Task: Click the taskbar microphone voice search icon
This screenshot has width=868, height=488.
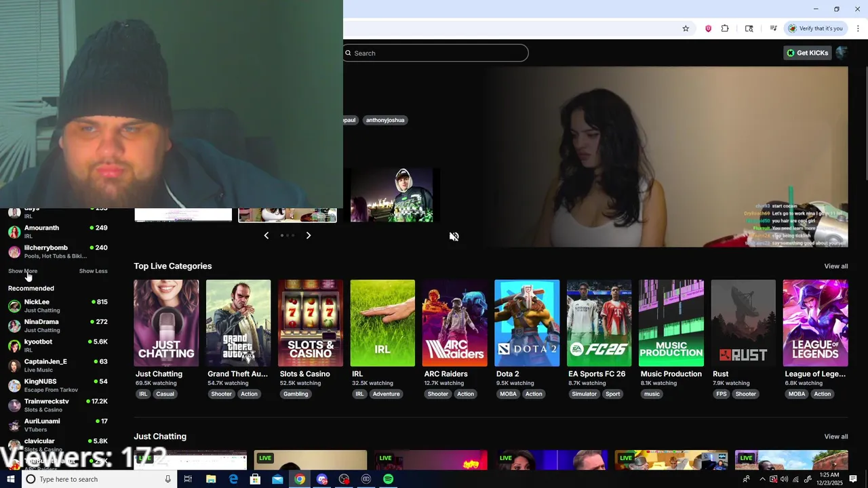Action: pos(167,479)
